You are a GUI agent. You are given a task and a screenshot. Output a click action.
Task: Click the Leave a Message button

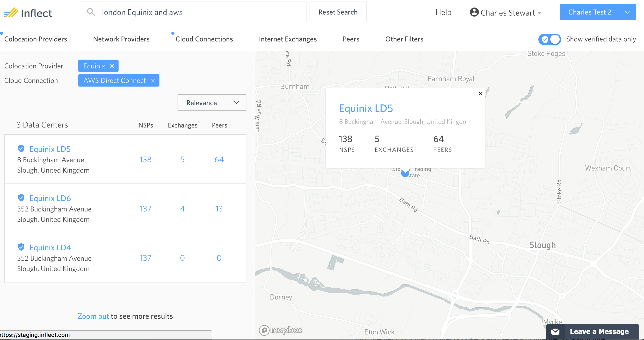click(x=593, y=331)
